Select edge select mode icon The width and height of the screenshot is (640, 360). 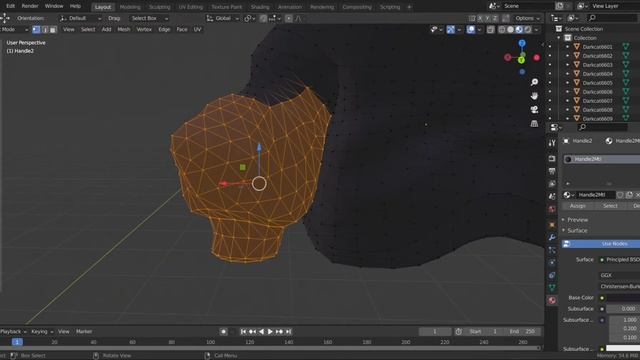click(x=45, y=29)
